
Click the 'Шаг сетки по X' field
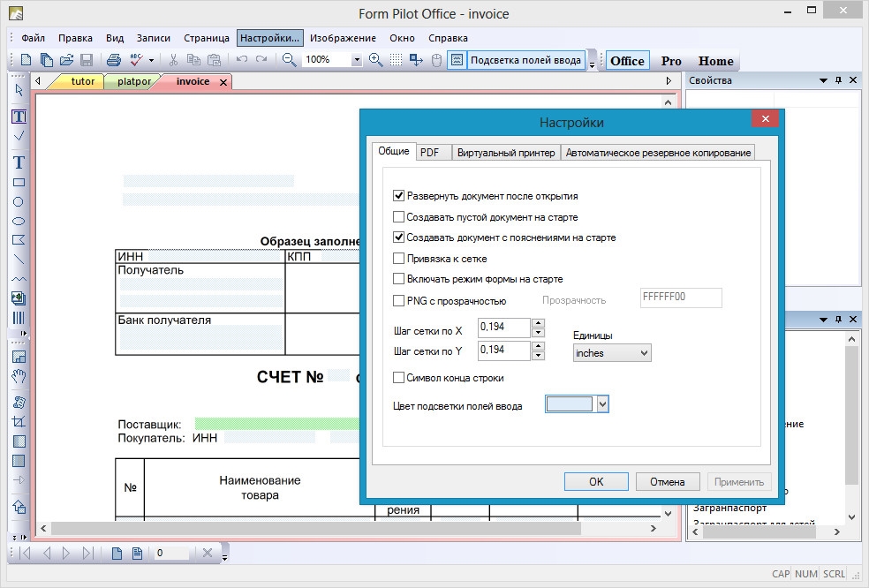[503, 328]
